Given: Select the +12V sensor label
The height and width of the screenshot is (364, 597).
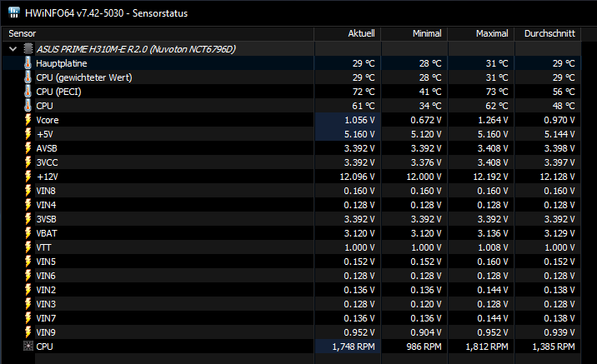Looking at the screenshot, I should (x=48, y=177).
